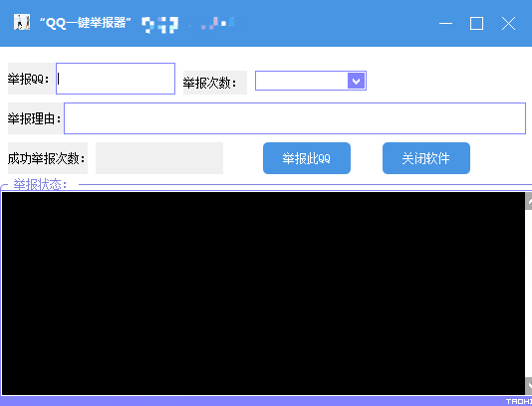This screenshot has width=532, height=406.
Task: Click the 成功举报次数 read-only count box
Action: click(x=159, y=158)
